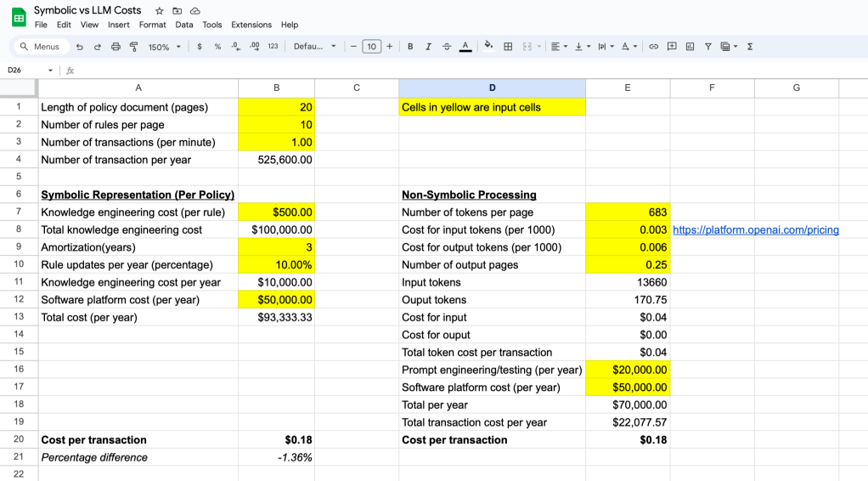Click the increase font size plus button

(389, 47)
